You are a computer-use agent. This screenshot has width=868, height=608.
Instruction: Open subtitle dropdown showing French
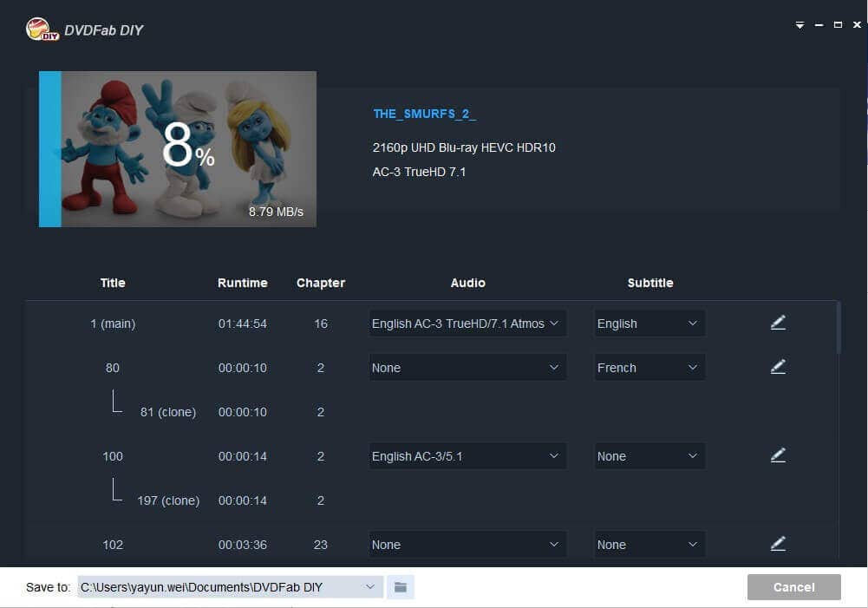tap(649, 368)
